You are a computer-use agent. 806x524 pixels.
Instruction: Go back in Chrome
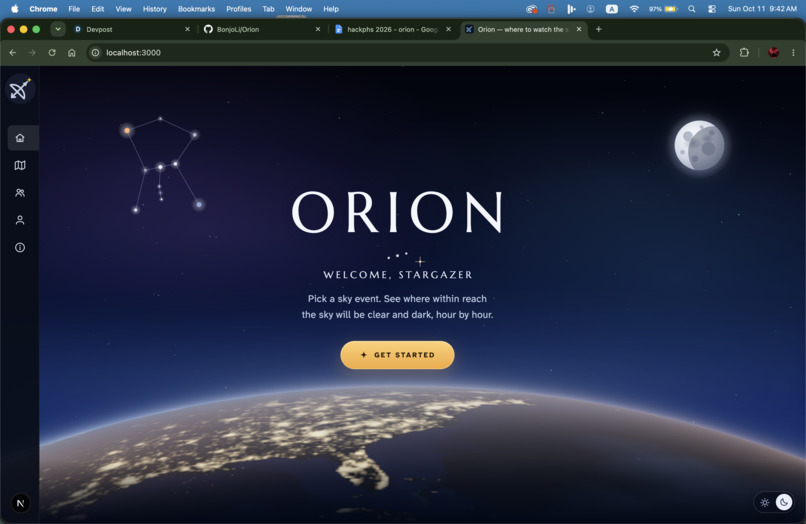point(13,52)
